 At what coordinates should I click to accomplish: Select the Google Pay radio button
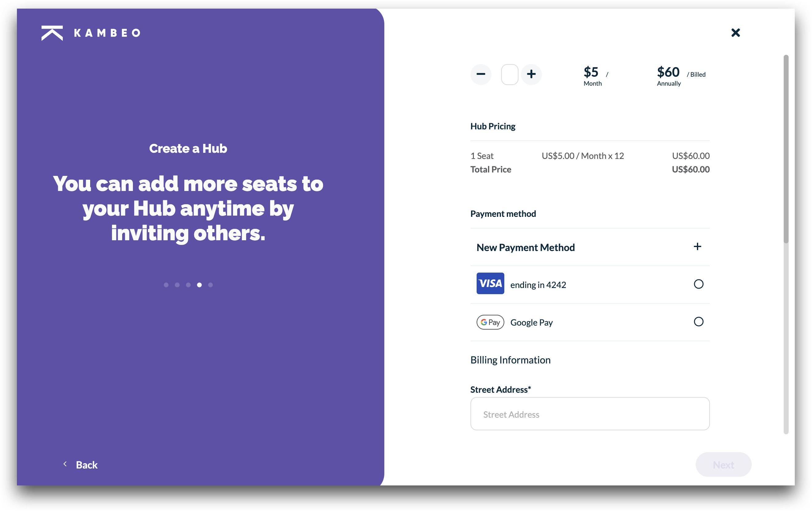(x=698, y=322)
